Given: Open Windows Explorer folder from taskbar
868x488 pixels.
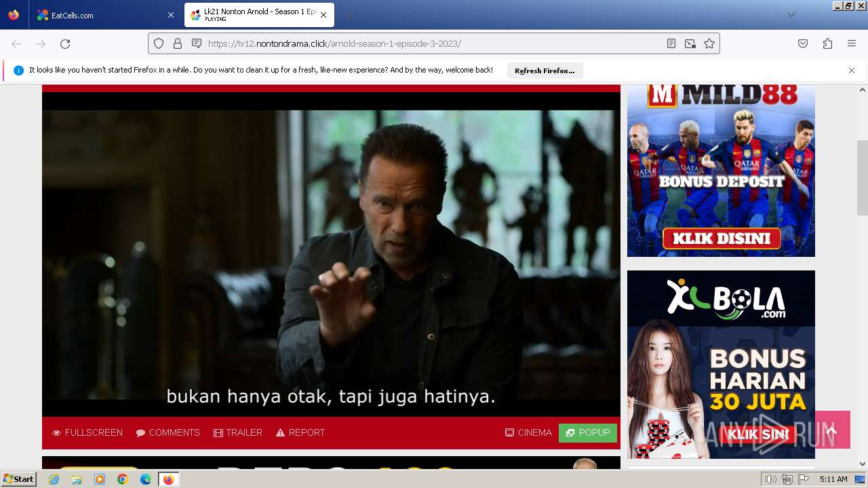Looking at the screenshot, I should (77, 479).
